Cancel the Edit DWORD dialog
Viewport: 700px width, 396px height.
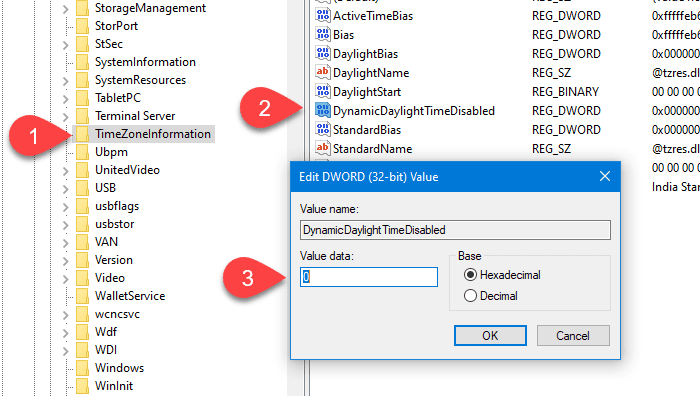(x=573, y=335)
